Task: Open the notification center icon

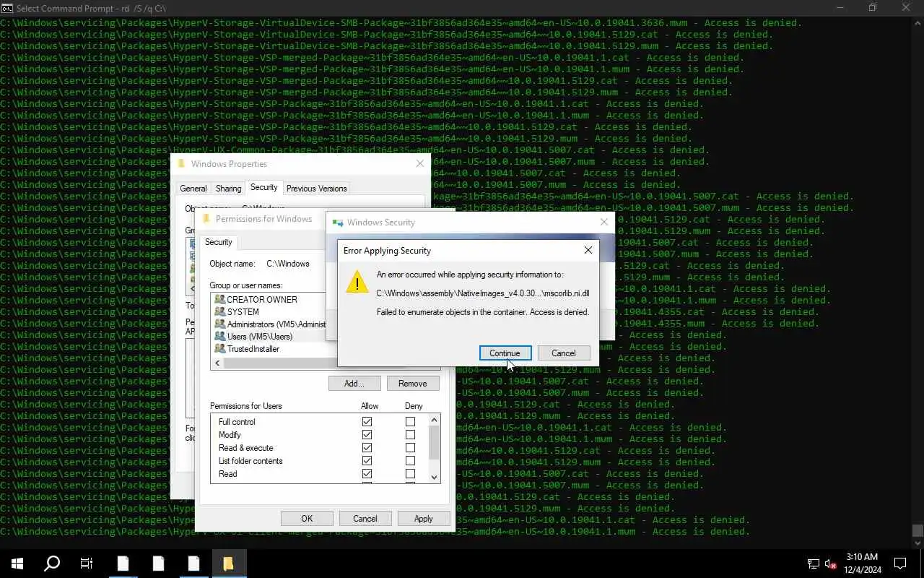Action: tap(900, 564)
